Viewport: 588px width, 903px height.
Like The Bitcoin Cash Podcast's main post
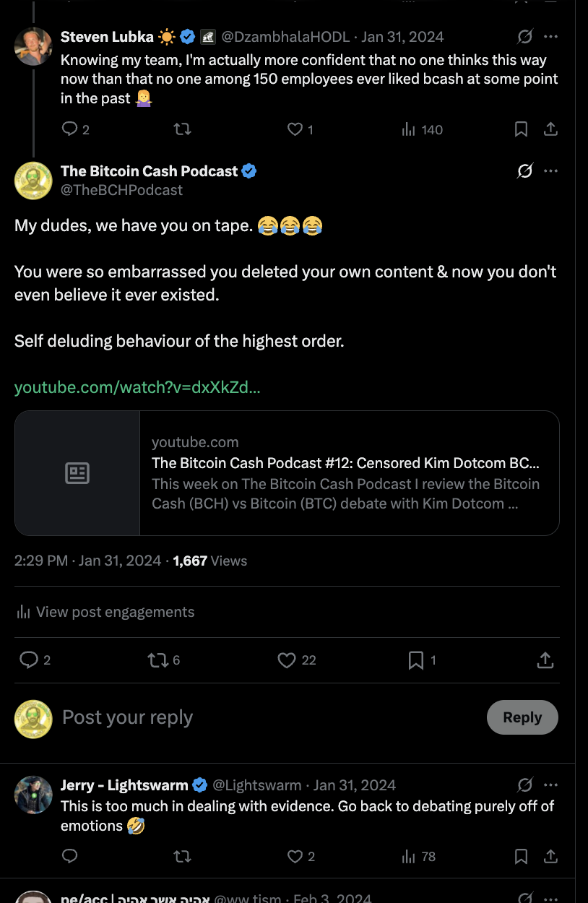[x=287, y=660]
